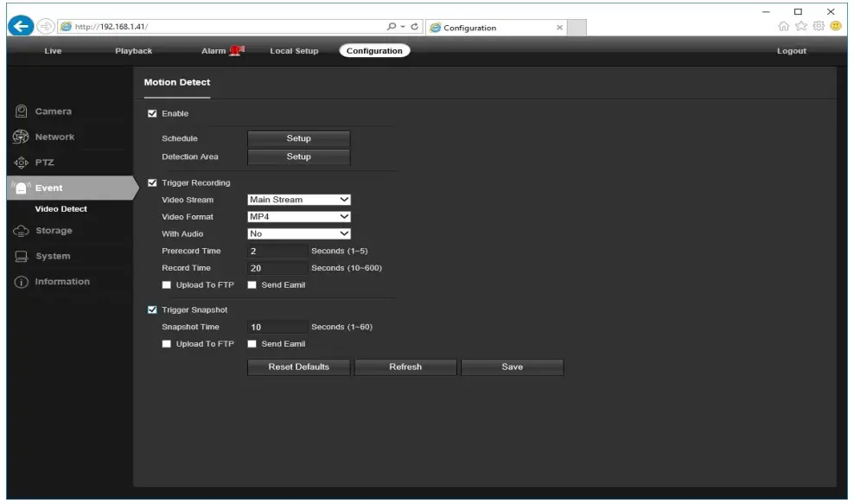This screenshot has width=854, height=504.
Task: Click the page icon in address bar
Action: pos(66,26)
